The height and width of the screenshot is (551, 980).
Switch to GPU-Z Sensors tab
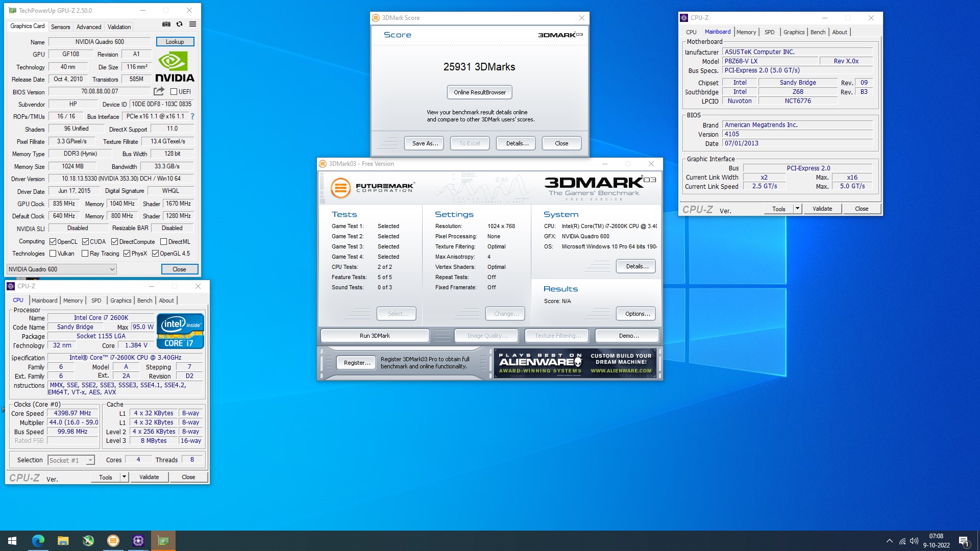point(60,27)
